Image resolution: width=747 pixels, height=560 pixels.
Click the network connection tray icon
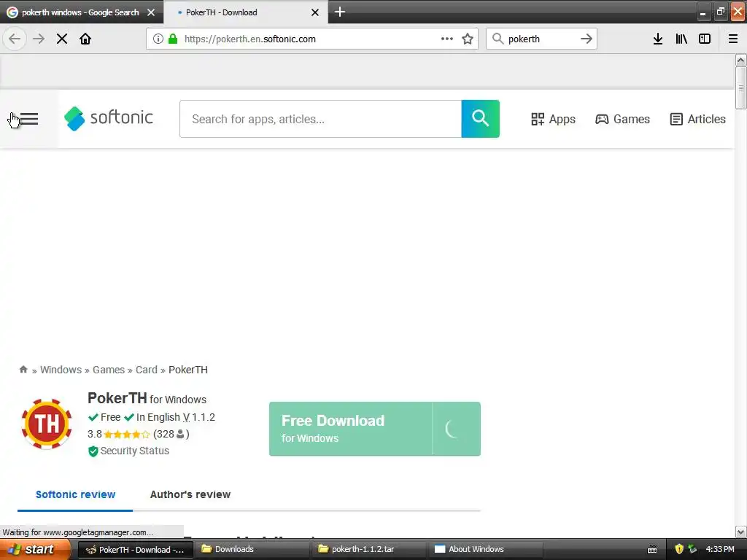click(692, 549)
